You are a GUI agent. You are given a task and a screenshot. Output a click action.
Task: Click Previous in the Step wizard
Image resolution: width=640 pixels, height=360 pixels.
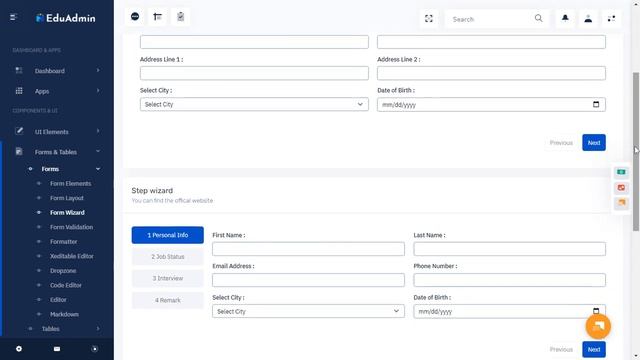tap(561, 349)
